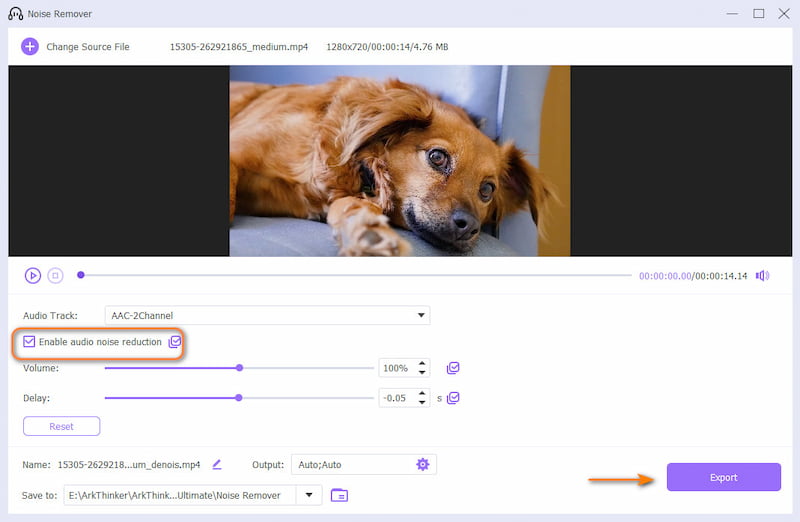Maximize the Noise Remover window

point(759,14)
